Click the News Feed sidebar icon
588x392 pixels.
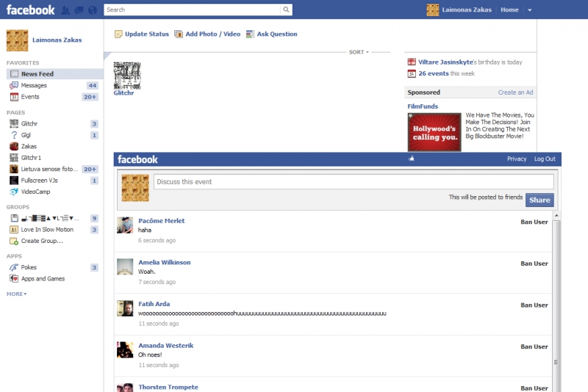point(14,73)
